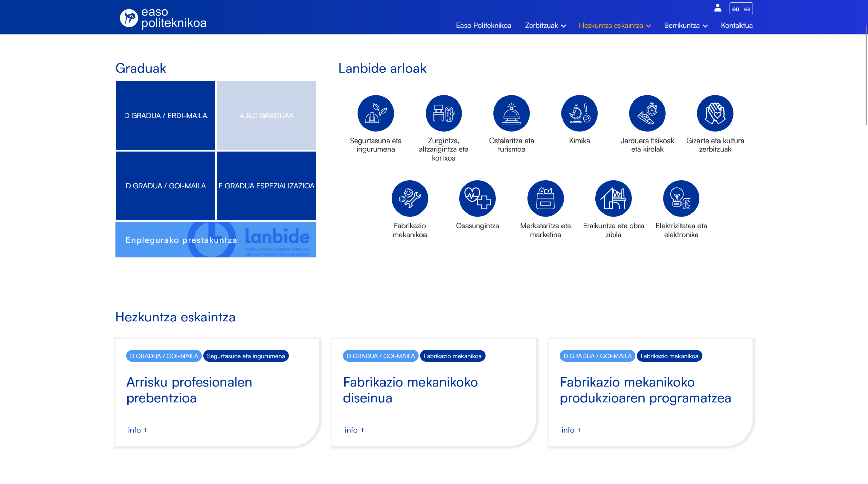
Task: Select the Zurgintza furniture icon
Action: [443, 113]
